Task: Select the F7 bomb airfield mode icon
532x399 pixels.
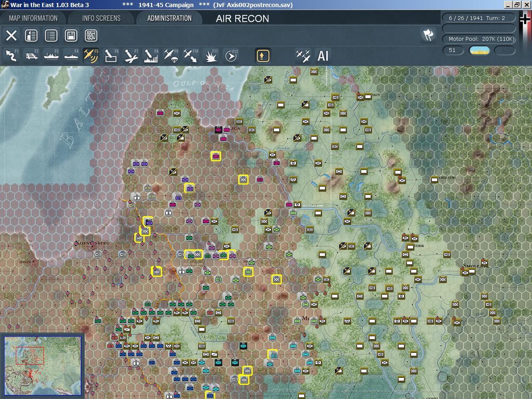Action: coord(131,56)
